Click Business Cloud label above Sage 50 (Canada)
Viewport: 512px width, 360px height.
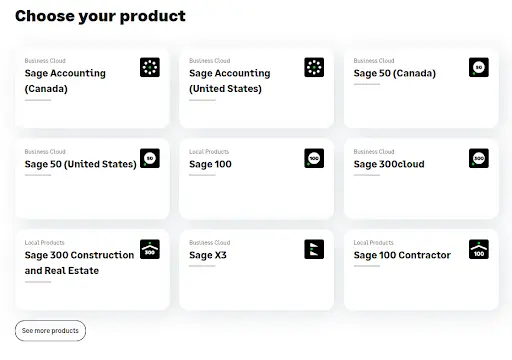(x=374, y=61)
